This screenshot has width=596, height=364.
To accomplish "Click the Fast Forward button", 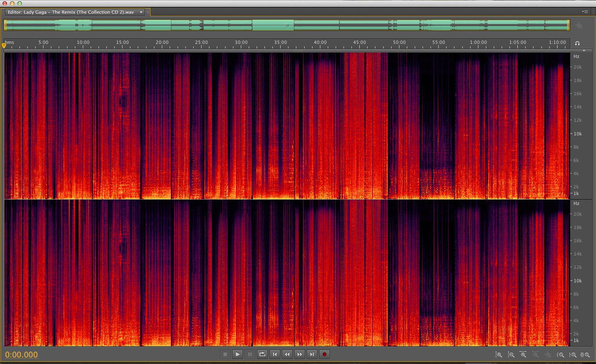I will click(x=300, y=354).
